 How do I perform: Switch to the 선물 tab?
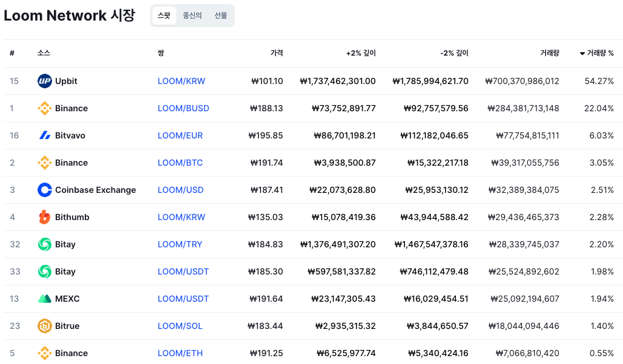(220, 16)
